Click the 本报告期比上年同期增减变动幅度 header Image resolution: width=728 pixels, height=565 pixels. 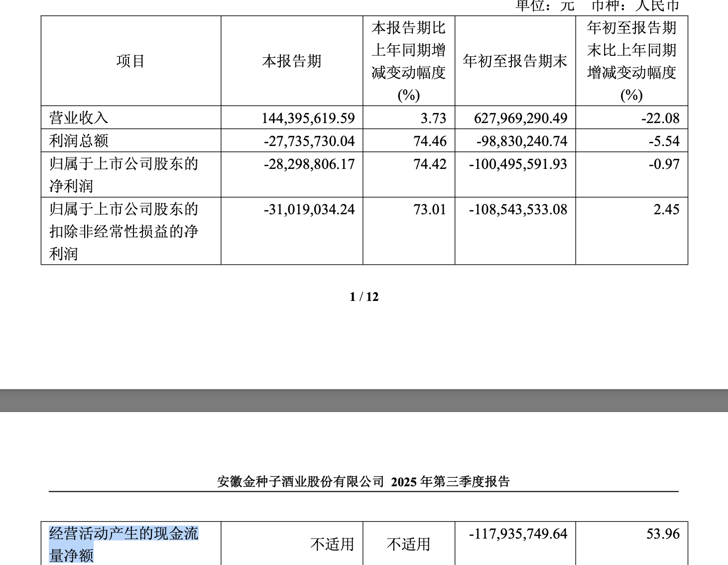click(x=409, y=61)
